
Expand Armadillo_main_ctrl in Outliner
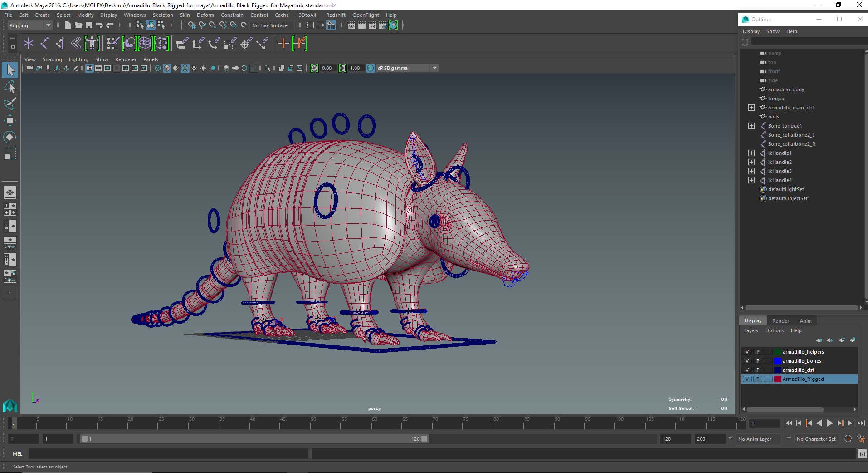[751, 108]
